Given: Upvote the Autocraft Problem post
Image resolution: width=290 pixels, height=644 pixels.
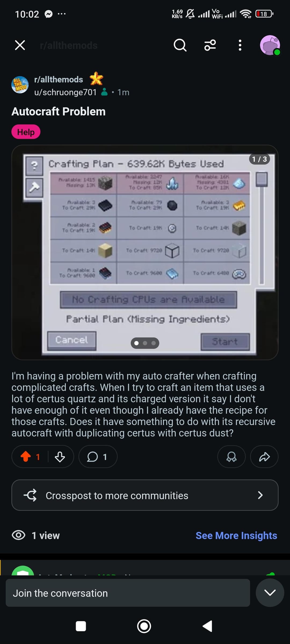Looking at the screenshot, I should click(x=26, y=456).
